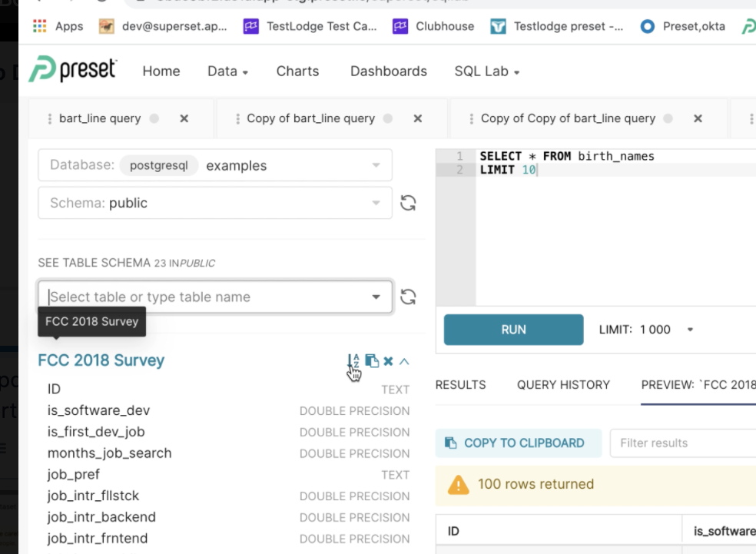Click drag handle of bart_line query tab
The height and width of the screenshot is (554, 756).
50,119
